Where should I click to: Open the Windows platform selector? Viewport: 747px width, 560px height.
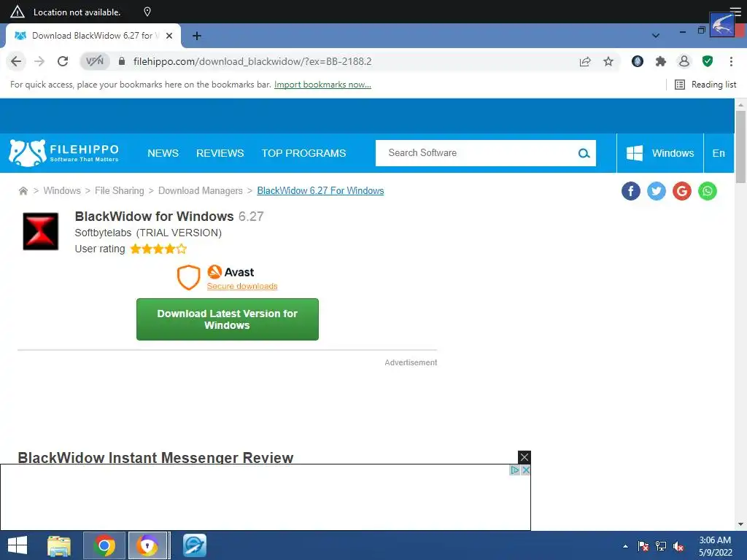coord(659,153)
